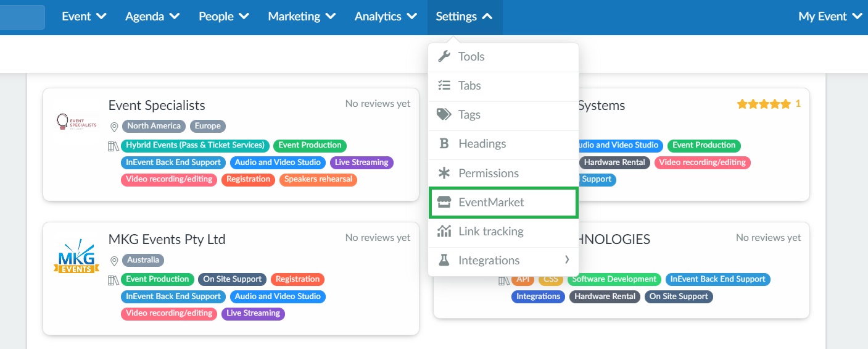This screenshot has height=349, width=868.
Task: Click MKG Events No reviews yet text
Action: (x=378, y=238)
